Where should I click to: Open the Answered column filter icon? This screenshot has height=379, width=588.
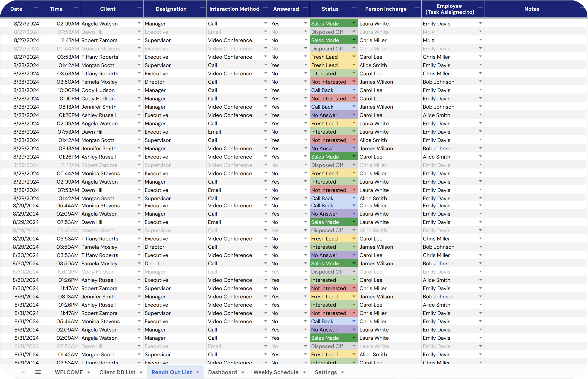(x=306, y=9)
